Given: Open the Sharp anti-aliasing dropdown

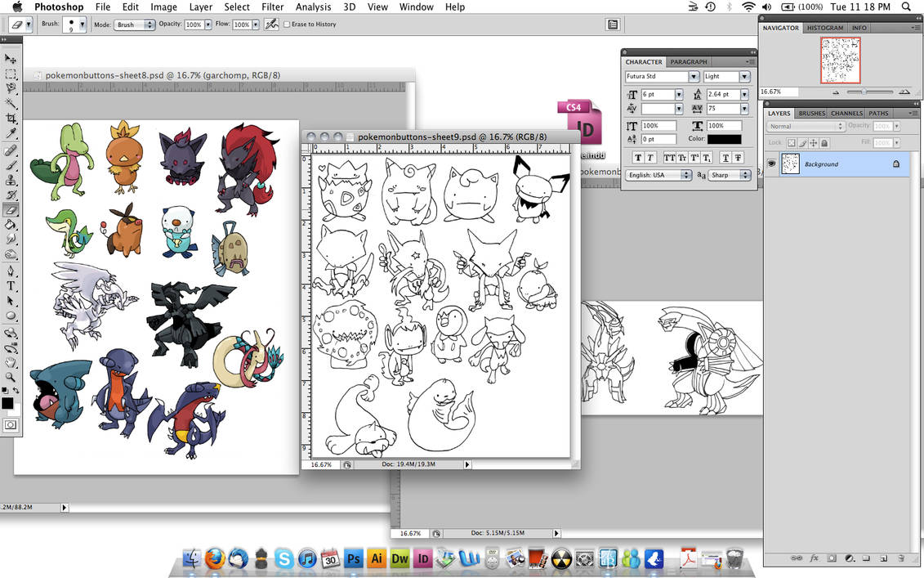Looking at the screenshot, I should click(x=730, y=175).
